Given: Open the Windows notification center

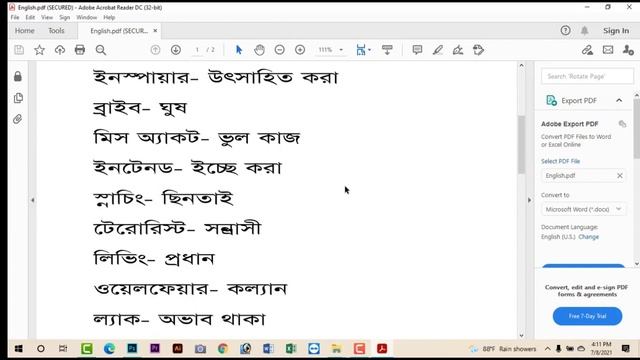Looking at the screenshot, I should 626,349.
